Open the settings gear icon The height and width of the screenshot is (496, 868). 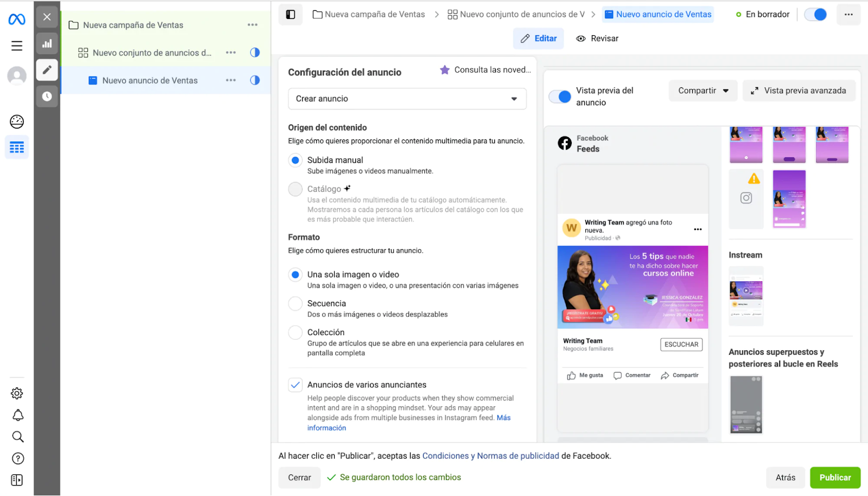(17, 394)
